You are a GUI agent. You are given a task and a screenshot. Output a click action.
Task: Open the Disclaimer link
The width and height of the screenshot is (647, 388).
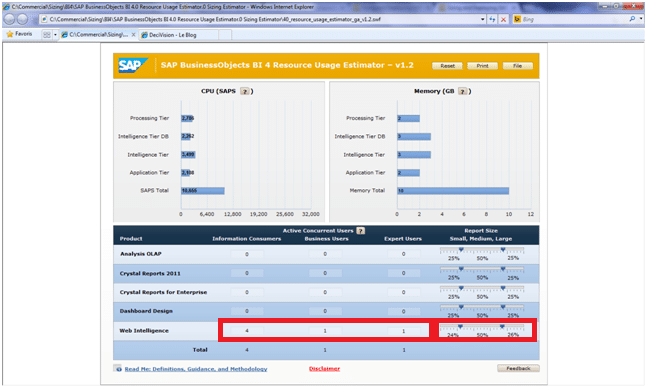[324, 369]
